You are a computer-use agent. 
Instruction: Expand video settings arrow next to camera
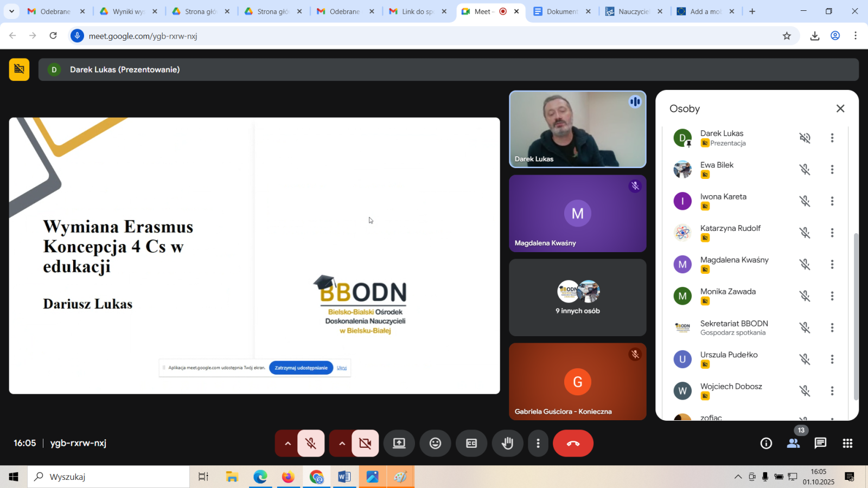[x=342, y=444]
